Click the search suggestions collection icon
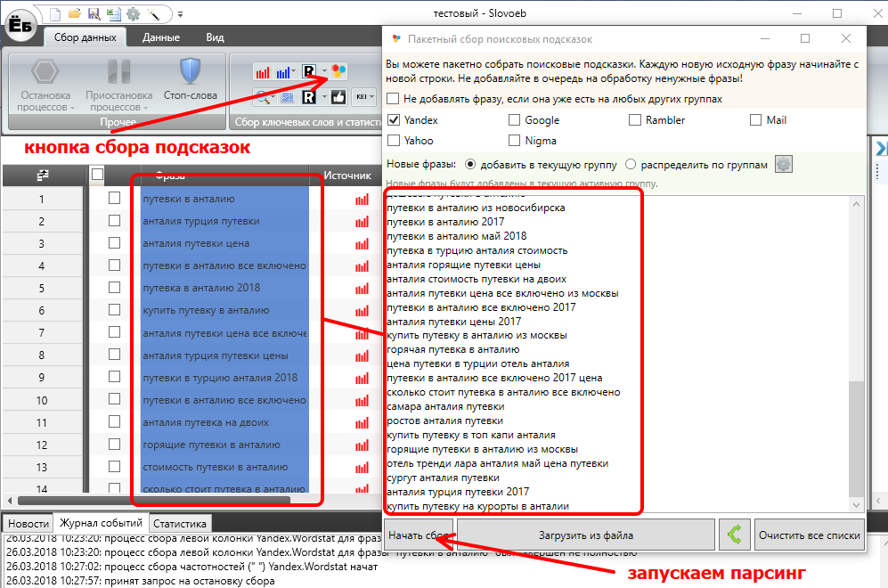Image resolution: width=888 pixels, height=588 pixels. pos(338,71)
